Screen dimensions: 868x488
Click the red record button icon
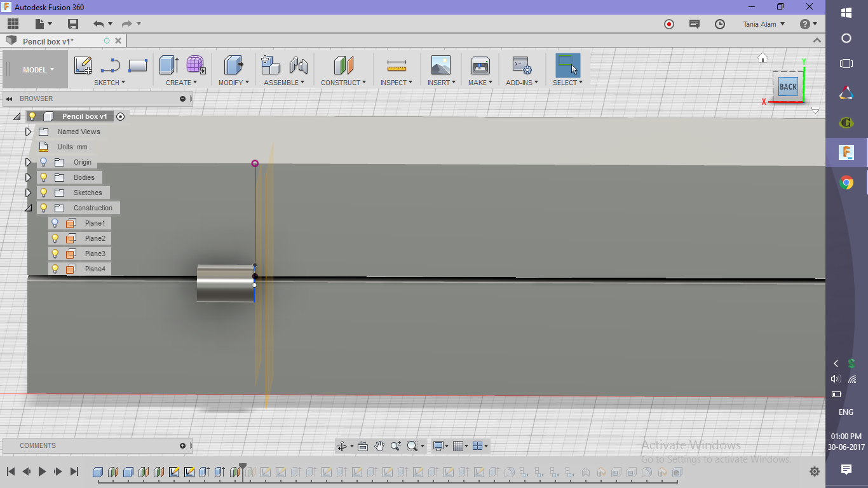tap(669, 24)
